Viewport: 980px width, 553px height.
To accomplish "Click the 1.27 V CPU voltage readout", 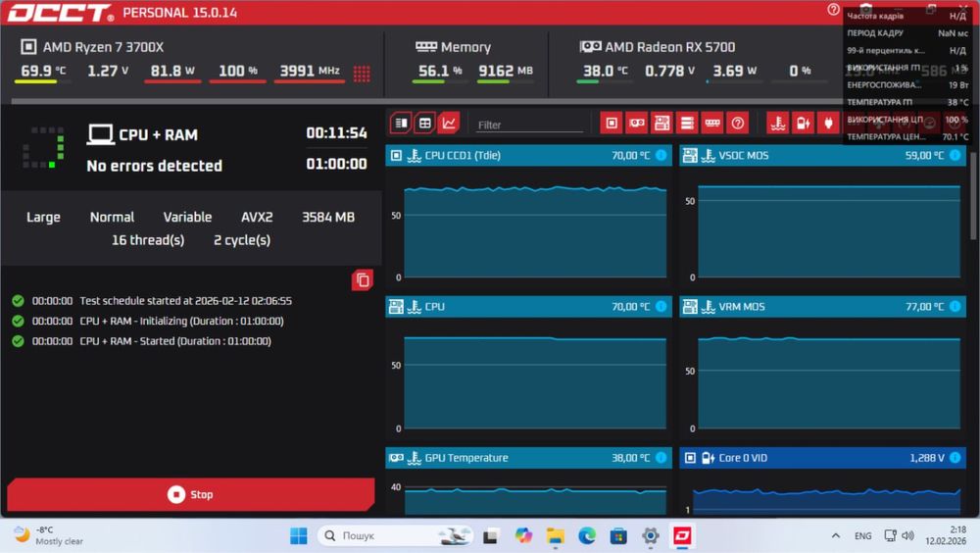I will tap(108, 71).
